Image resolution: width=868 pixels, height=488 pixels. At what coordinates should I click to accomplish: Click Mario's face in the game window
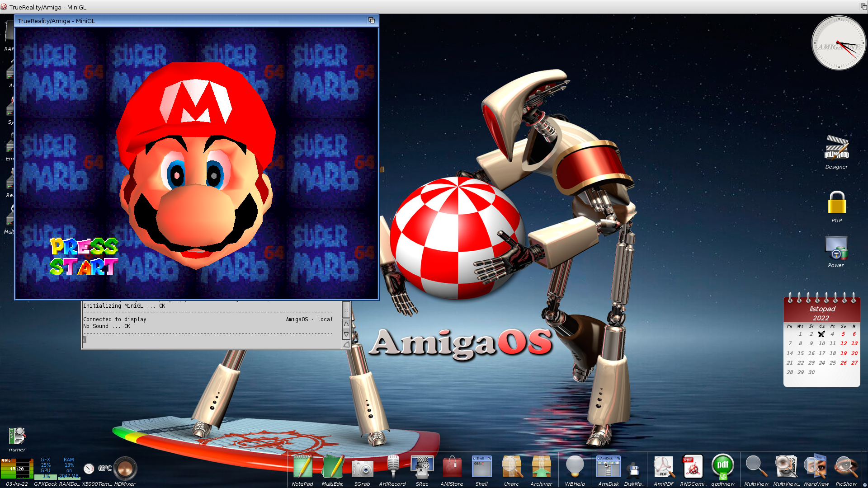point(195,165)
